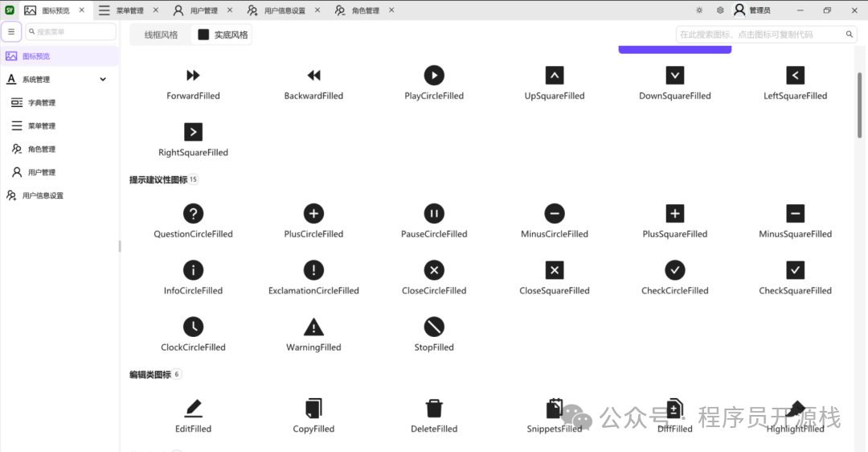
Task: Collapse the sidebar with the hamburger button
Action: click(11, 32)
